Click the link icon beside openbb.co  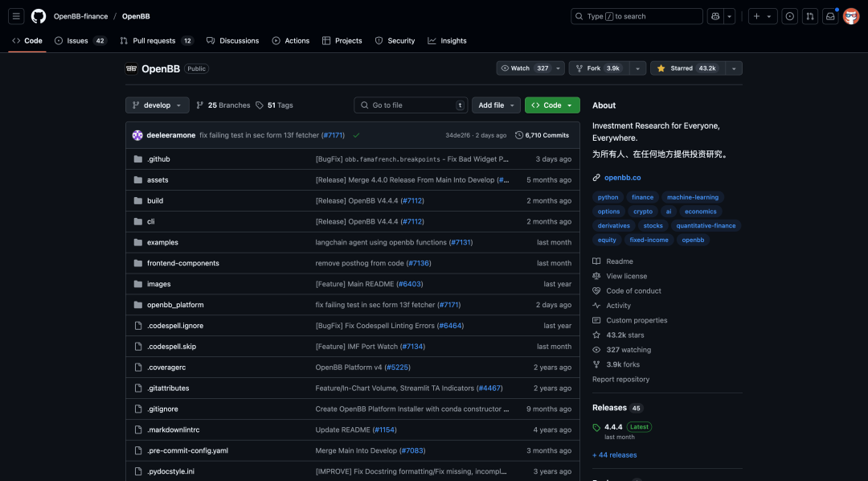(x=596, y=178)
